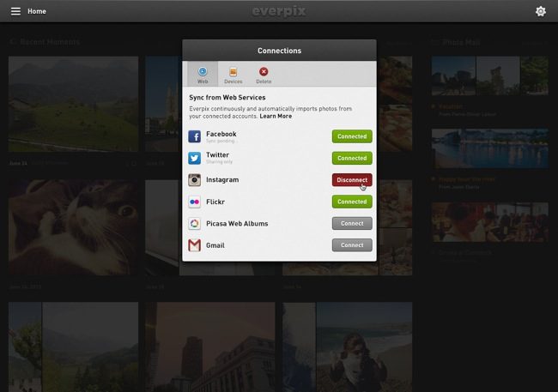Click the Facebook service icon
Viewport: 558px width, 392px height.
click(x=194, y=136)
